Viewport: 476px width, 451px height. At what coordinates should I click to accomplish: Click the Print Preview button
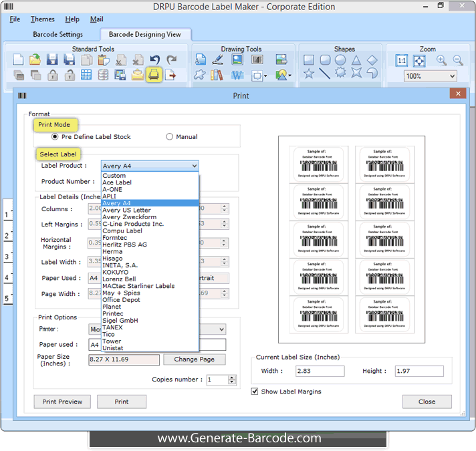coord(62,402)
